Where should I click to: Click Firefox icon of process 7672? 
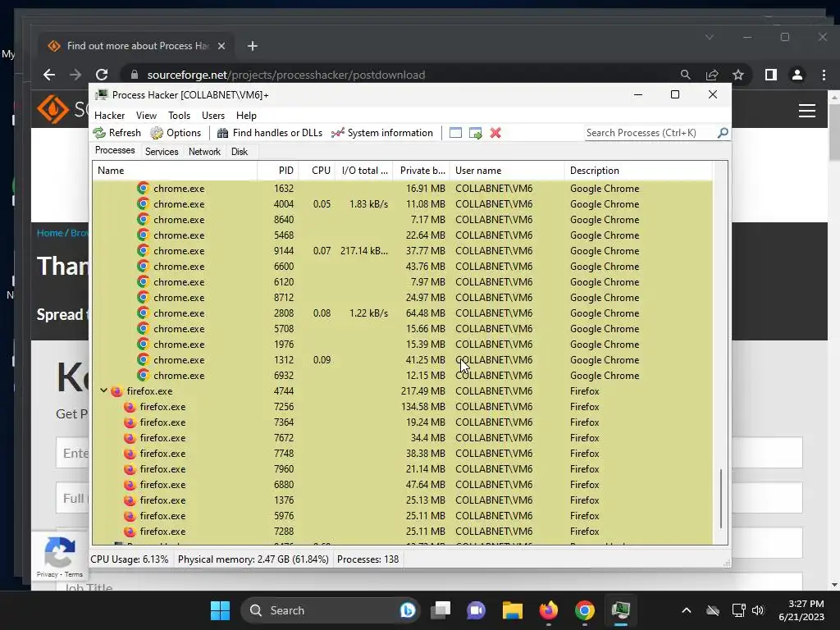(130, 438)
